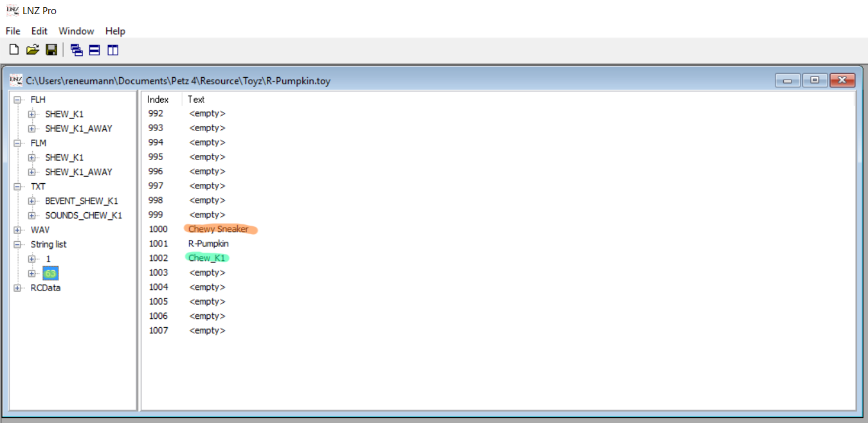Minimize the R-Pumpkin.toy child window

[x=787, y=80]
